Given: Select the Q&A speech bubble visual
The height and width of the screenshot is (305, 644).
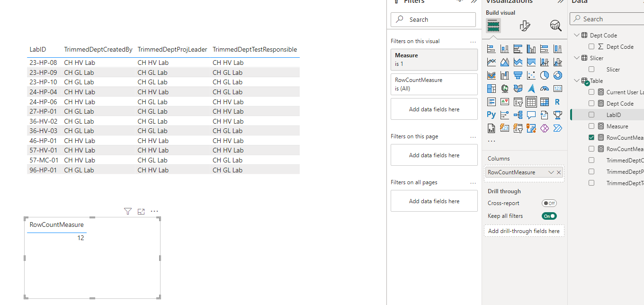Looking at the screenshot, I should click(531, 115).
